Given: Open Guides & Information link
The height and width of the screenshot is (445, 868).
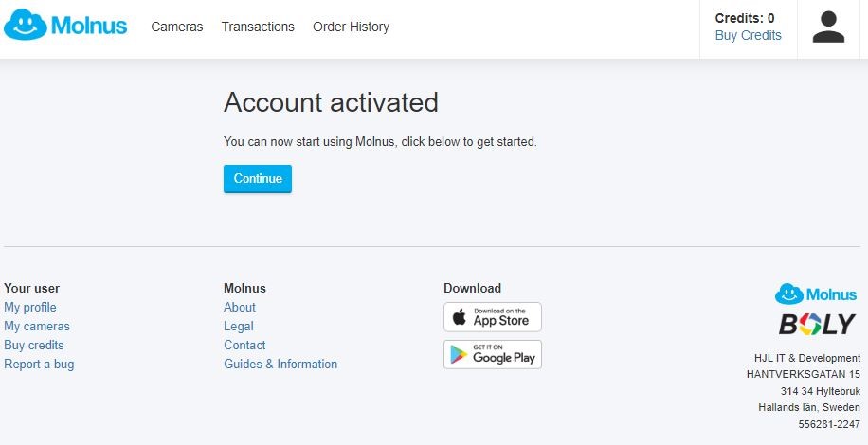Looking at the screenshot, I should pyautogui.click(x=280, y=364).
